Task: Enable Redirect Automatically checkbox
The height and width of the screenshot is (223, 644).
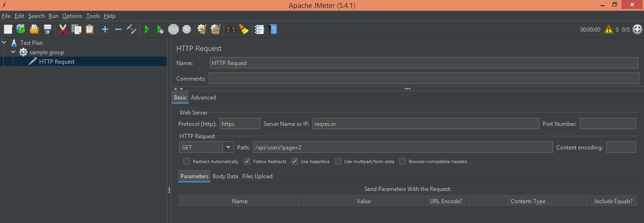Action: coord(187,161)
